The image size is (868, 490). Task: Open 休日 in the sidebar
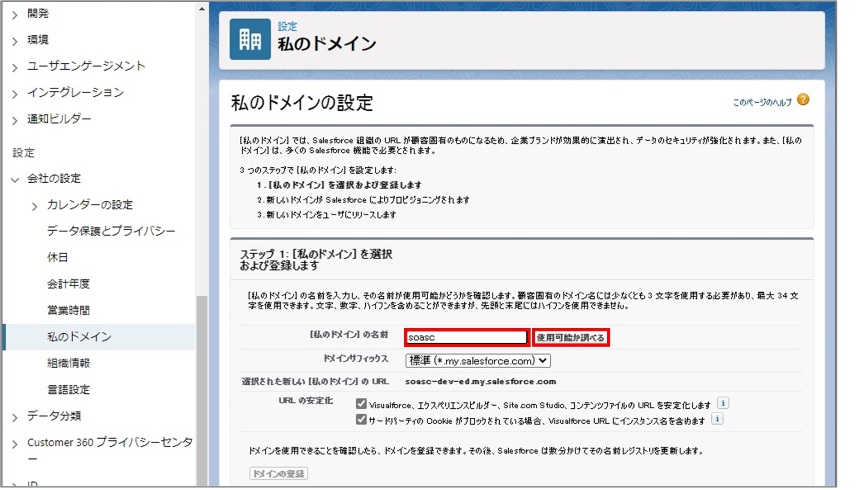pos(57,257)
